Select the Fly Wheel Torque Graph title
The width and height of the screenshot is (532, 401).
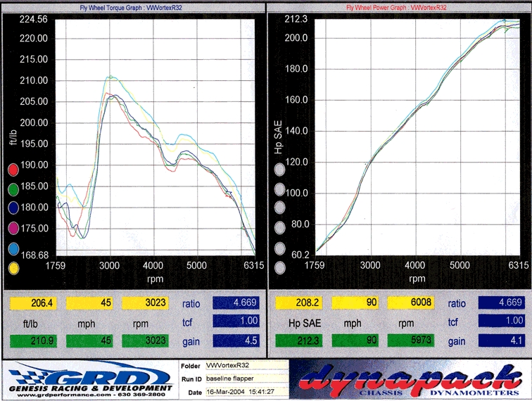point(132,7)
